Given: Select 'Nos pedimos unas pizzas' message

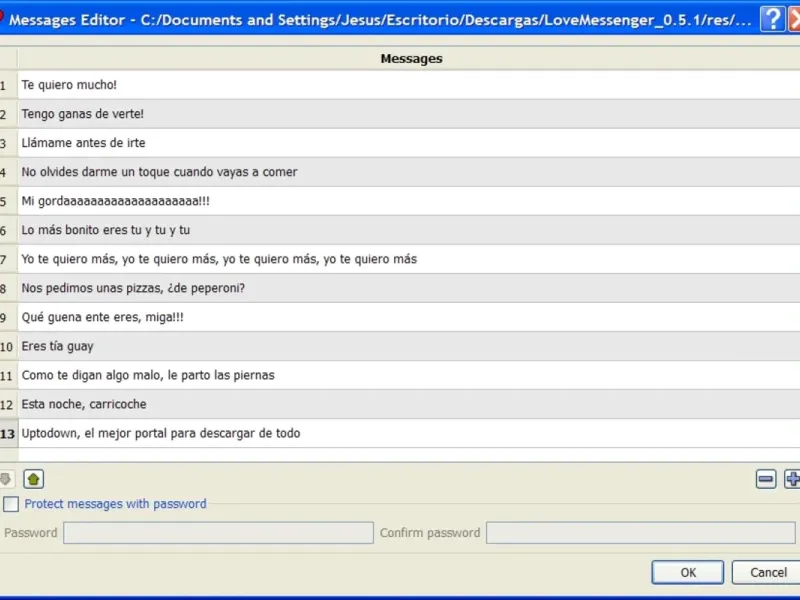Looking at the screenshot, I should tap(409, 288).
